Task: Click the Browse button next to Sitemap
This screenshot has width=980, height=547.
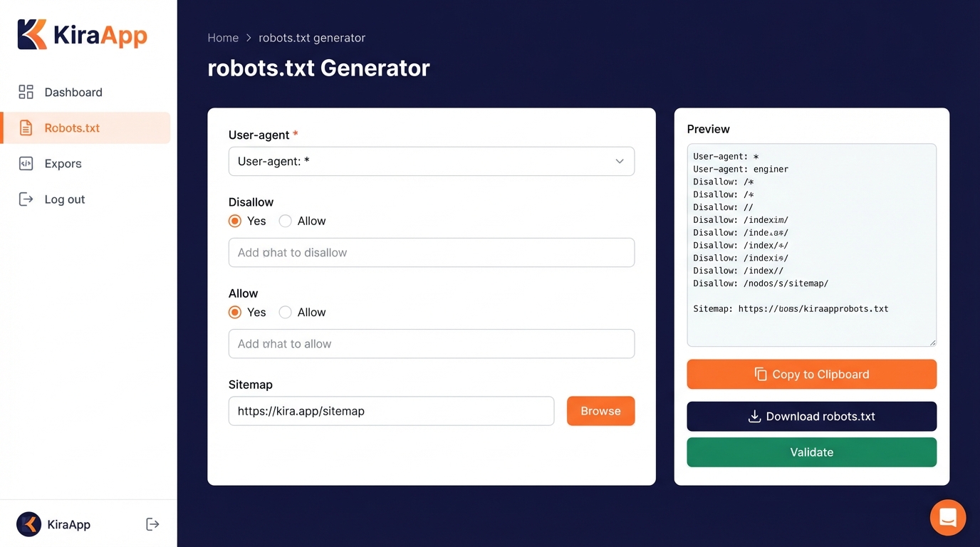Action: (x=600, y=411)
